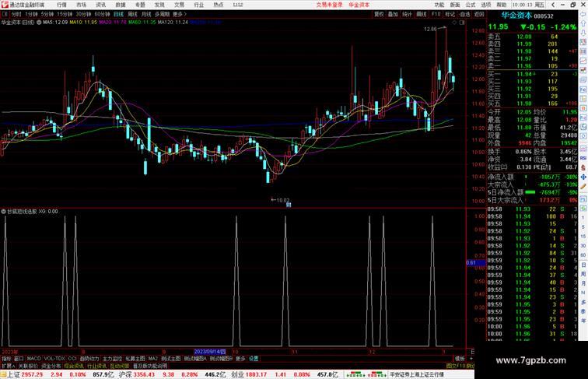Switch chart to 5分钟 period
The image size is (588, 379).
pyautogui.click(x=47, y=14)
